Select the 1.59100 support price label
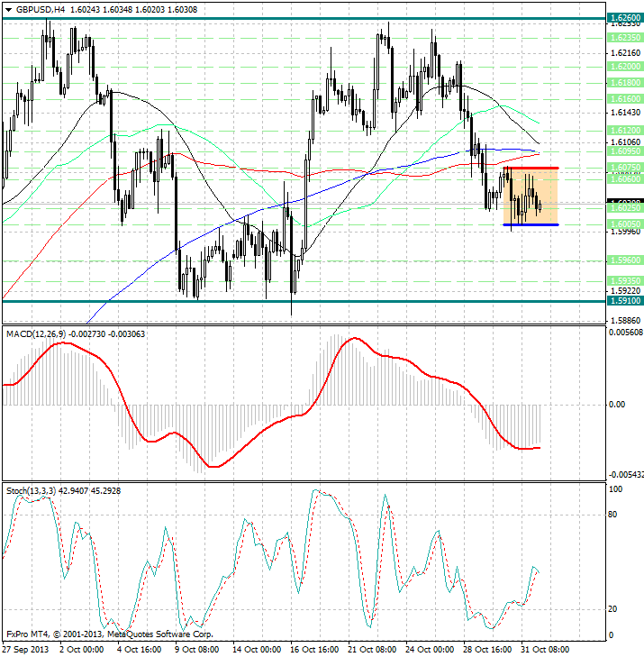This screenshot has width=644, height=657. pyautogui.click(x=624, y=301)
